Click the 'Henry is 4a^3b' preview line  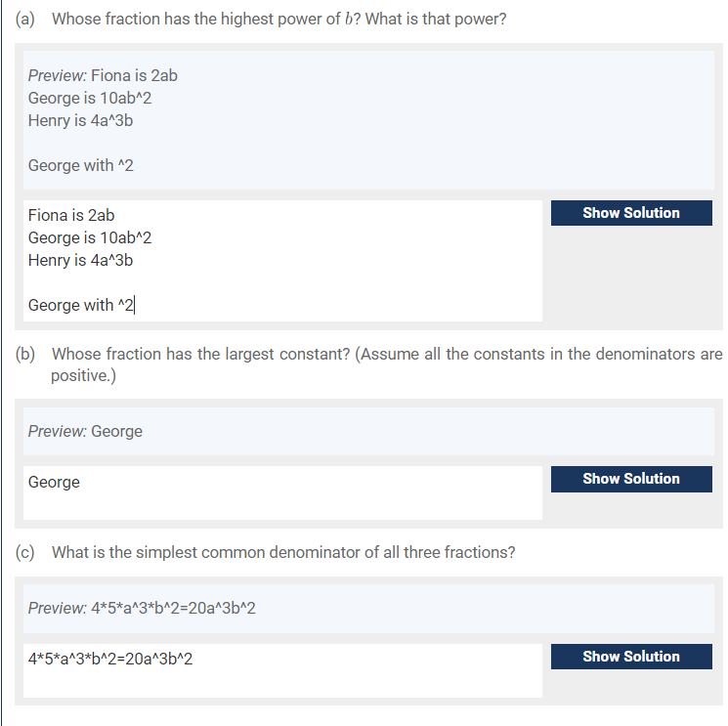81,121
